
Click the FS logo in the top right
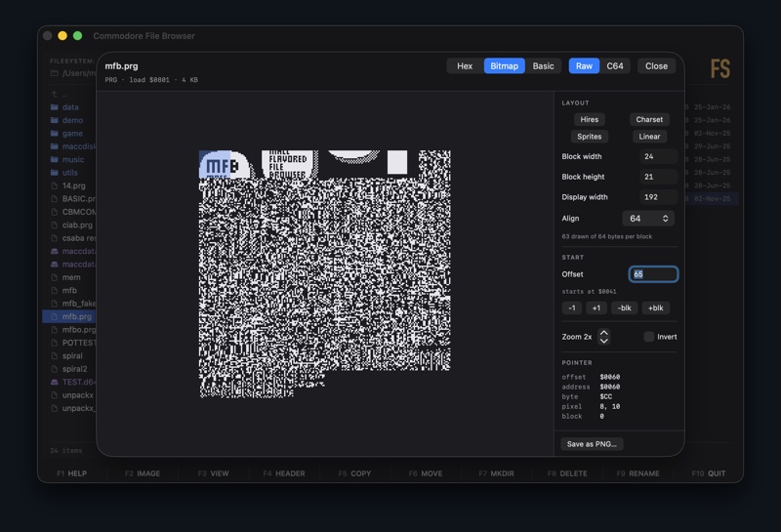pyautogui.click(x=720, y=68)
